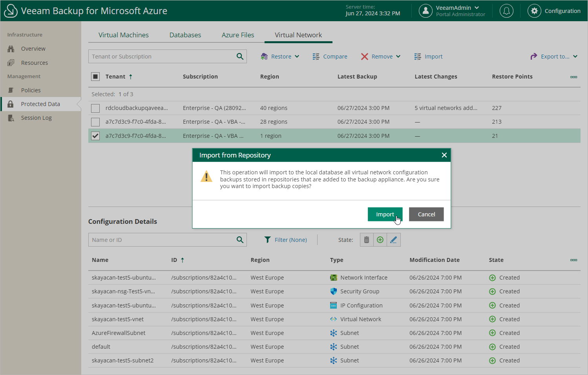Switch to the Databases tab

pyautogui.click(x=185, y=35)
